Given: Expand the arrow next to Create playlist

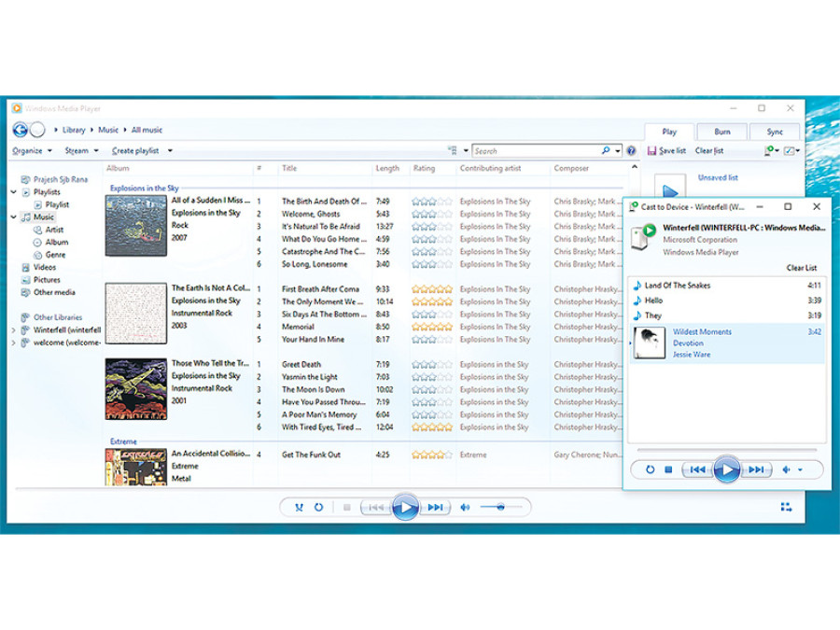Looking at the screenshot, I should point(170,151).
